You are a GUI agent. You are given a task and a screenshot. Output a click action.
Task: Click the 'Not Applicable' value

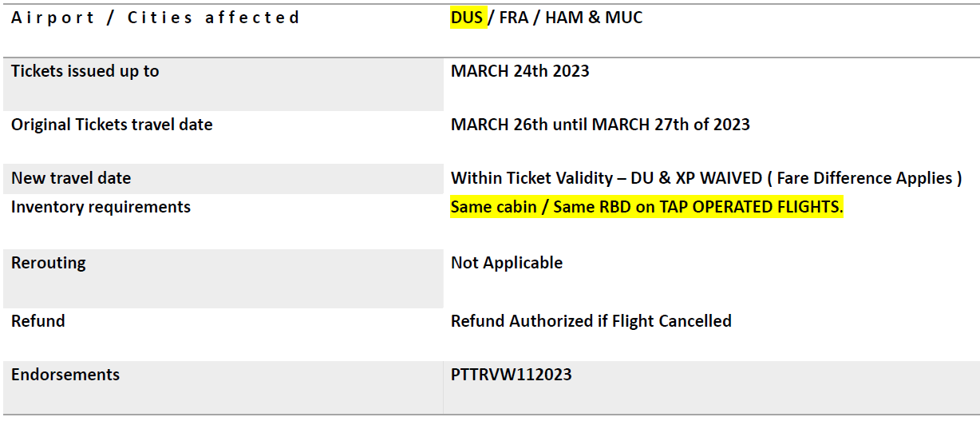point(507,263)
